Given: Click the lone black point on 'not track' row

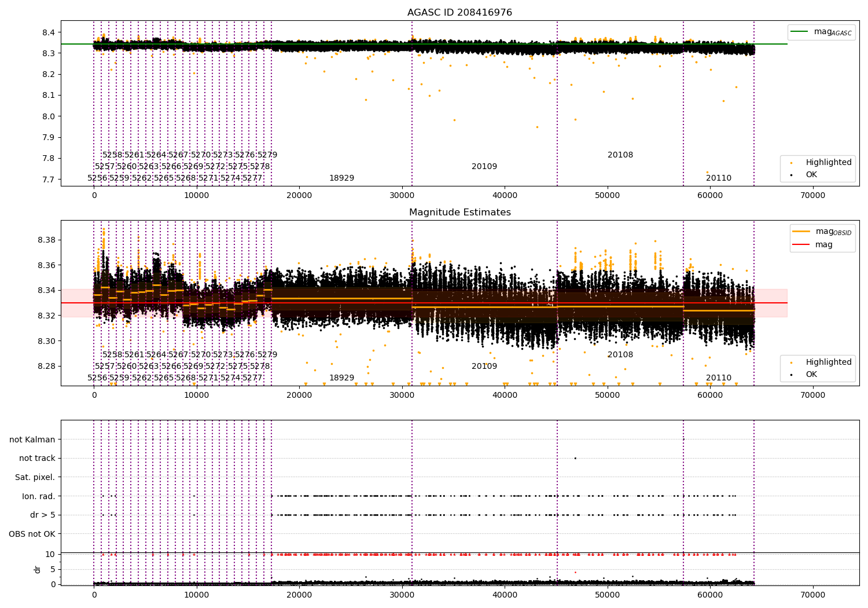Looking at the screenshot, I should pyautogui.click(x=575, y=458).
